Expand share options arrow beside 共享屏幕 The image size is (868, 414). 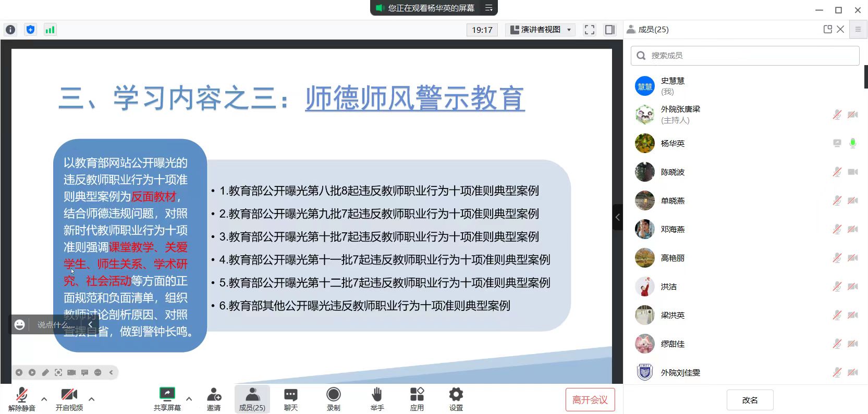[189, 399]
